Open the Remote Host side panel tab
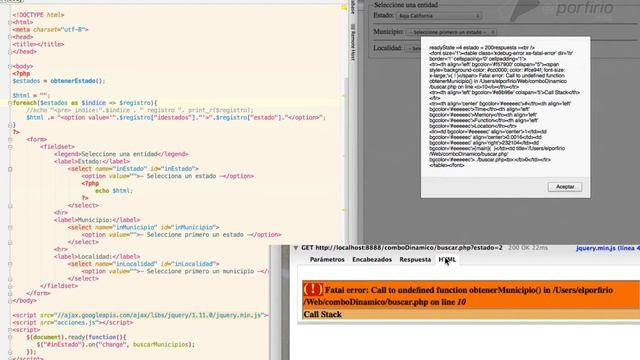 click(353, 42)
